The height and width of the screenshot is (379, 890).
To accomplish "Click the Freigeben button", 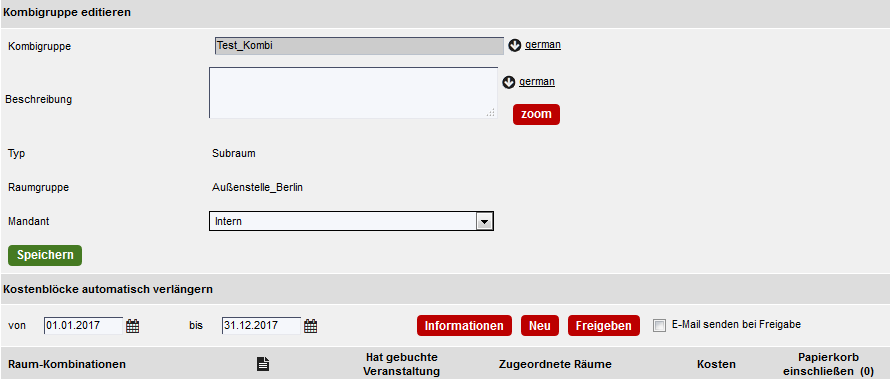I will point(604,326).
